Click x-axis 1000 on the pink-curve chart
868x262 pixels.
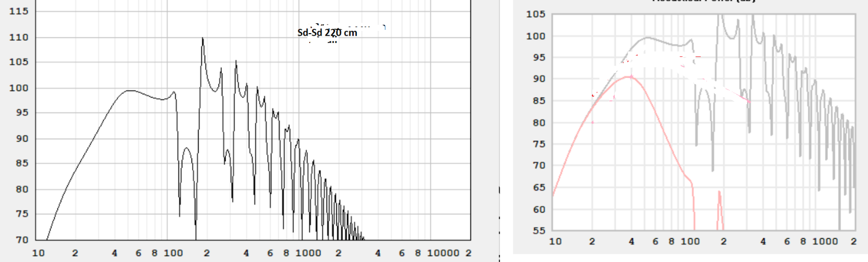pos(825,241)
